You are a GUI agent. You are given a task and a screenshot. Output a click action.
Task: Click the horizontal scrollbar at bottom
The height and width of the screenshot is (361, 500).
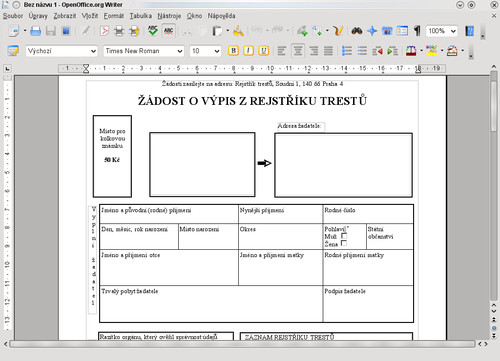[242, 344]
